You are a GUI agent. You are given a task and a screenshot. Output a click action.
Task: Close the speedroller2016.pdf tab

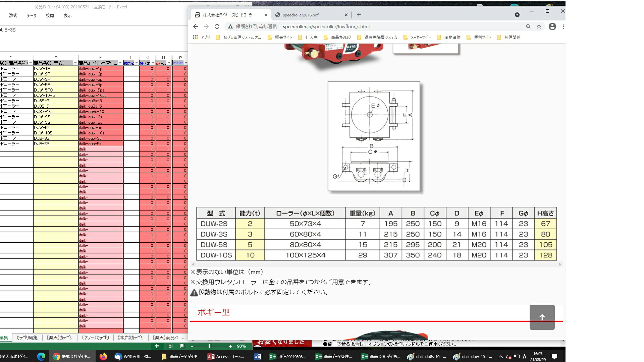346,15
